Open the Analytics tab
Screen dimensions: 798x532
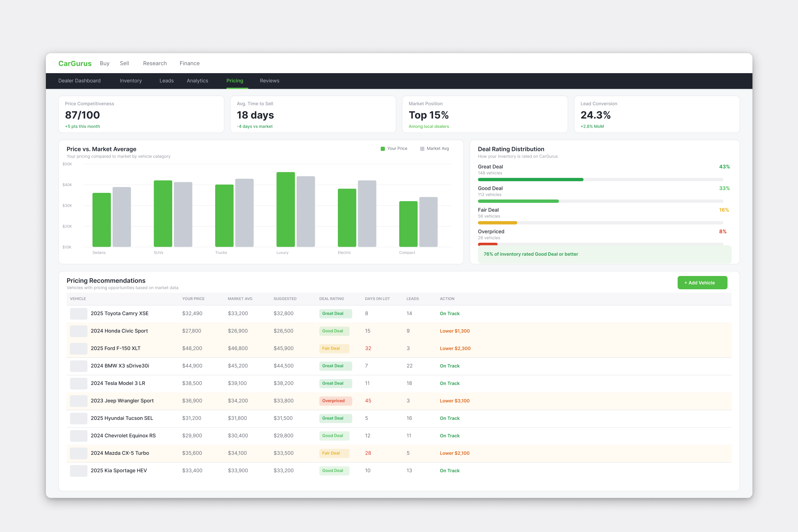pos(198,81)
